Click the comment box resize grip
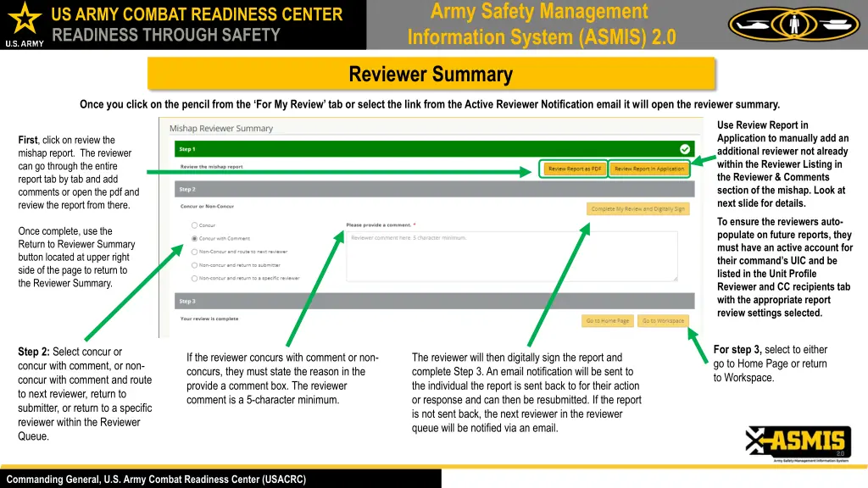The image size is (868, 488). click(x=676, y=280)
